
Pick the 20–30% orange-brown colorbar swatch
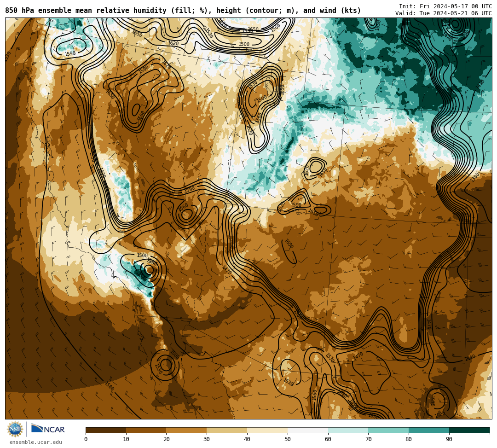point(187,430)
